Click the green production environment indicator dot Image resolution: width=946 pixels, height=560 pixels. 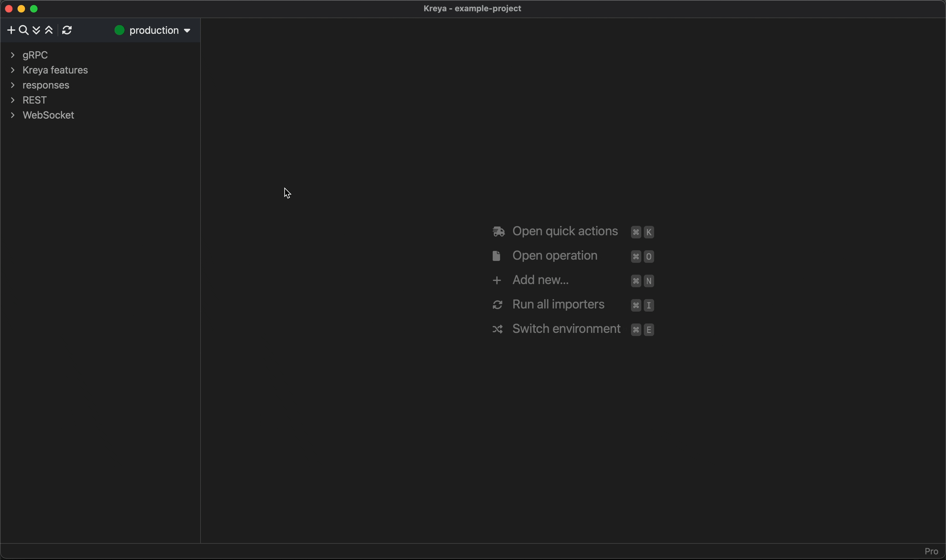coord(119,30)
